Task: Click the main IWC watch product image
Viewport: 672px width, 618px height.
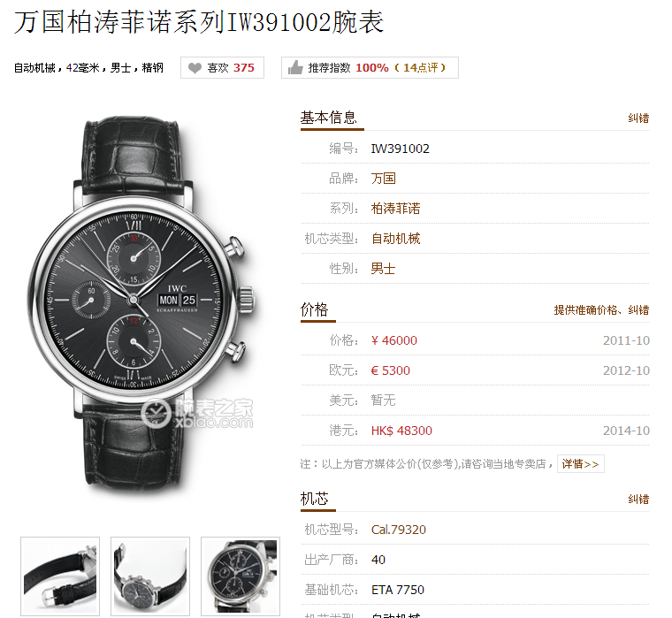Action: tap(142, 302)
